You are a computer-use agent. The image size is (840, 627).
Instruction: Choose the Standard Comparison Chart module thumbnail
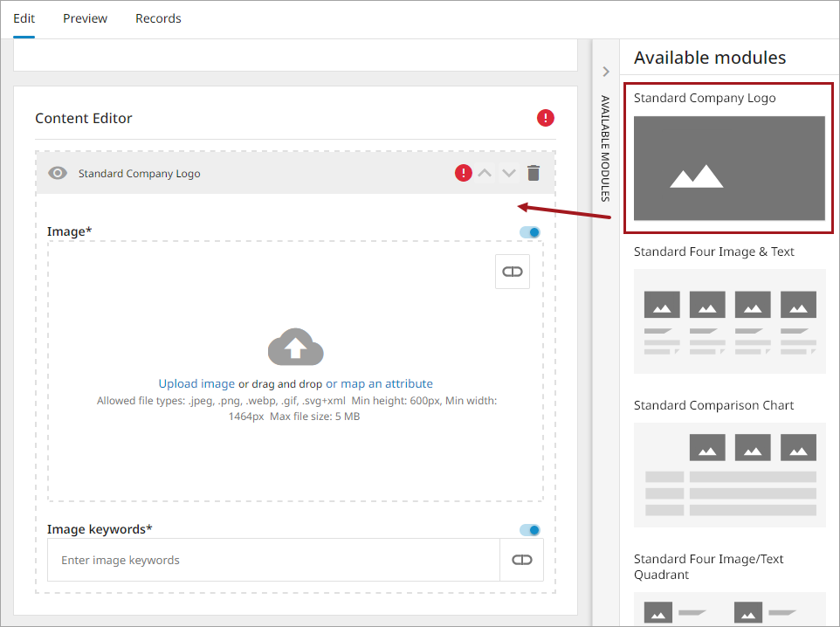tap(729, 474)
